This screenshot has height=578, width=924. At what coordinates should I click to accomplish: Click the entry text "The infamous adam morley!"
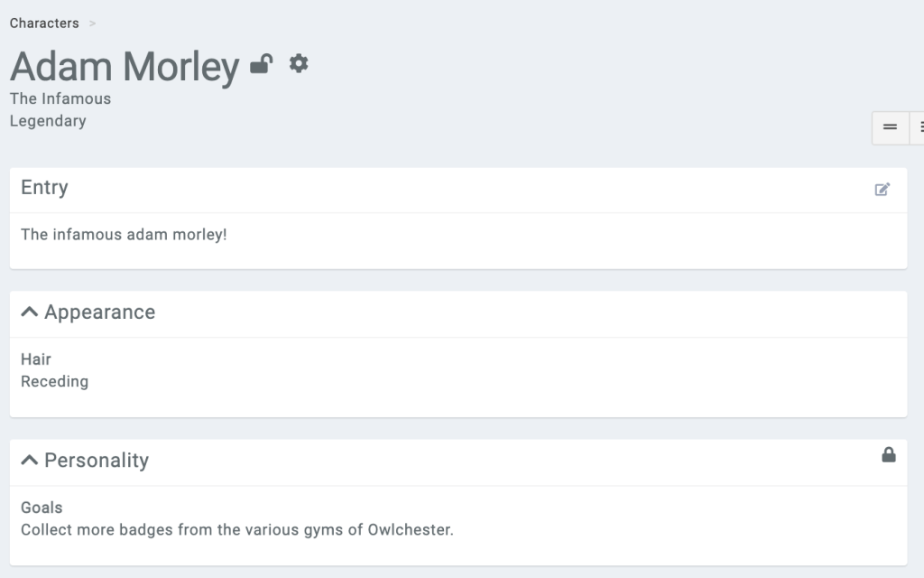click(124, 234)
